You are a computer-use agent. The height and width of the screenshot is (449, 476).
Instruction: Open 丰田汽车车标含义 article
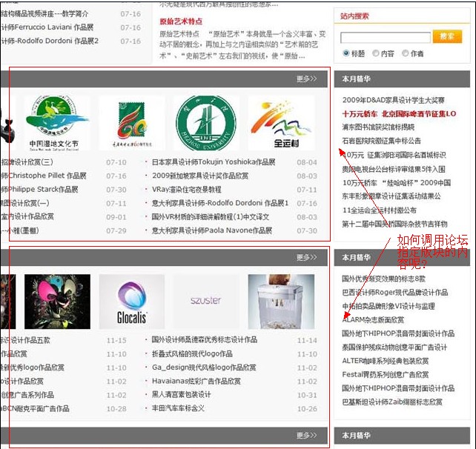(x=178, y=408)
